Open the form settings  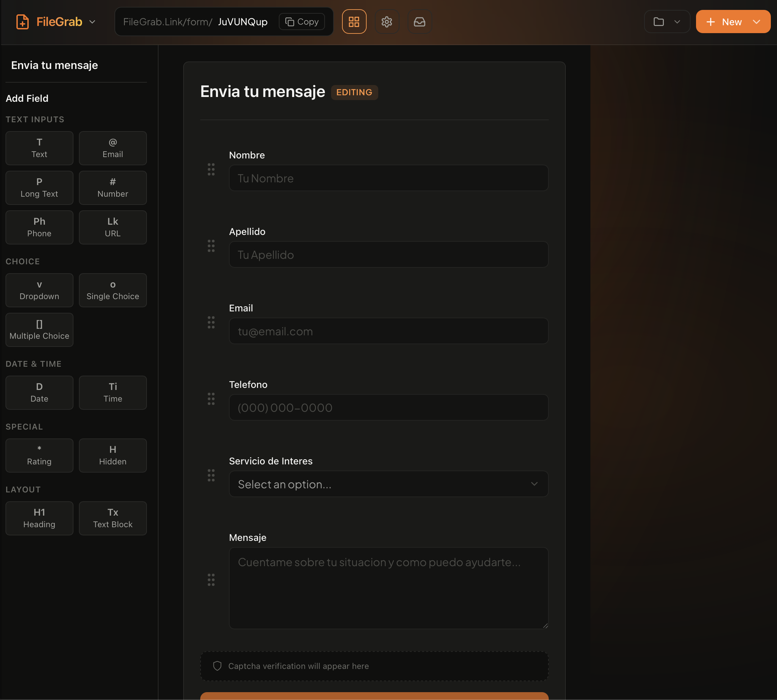[387, 22]
